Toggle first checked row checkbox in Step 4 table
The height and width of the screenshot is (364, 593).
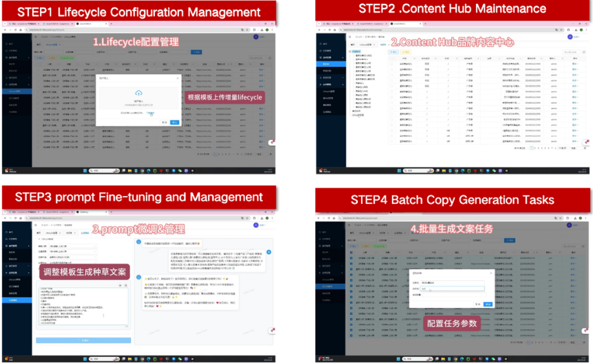(351, 259)
